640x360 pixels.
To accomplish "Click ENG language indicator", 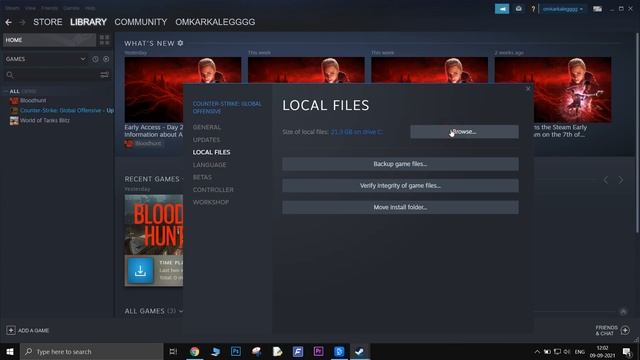I will click(580, 352).
